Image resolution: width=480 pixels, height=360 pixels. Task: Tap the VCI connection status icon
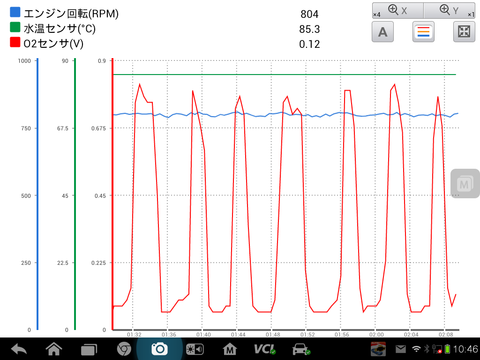point(265,349)
